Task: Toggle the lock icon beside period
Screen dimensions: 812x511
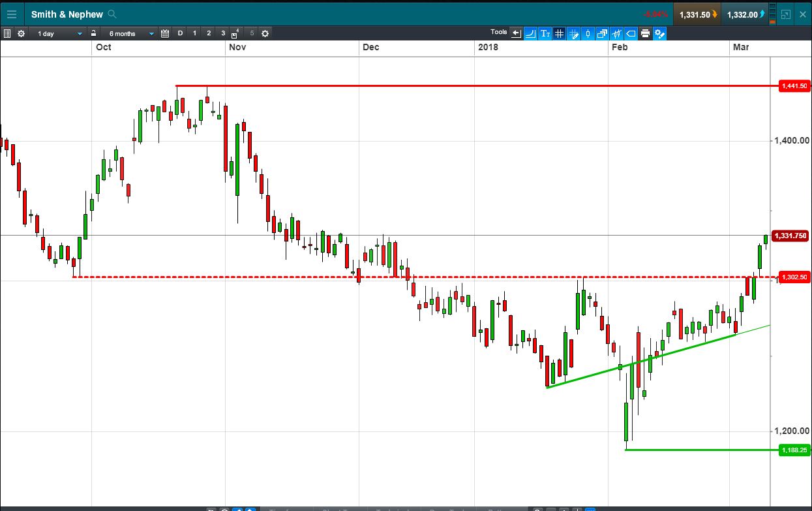Action: click(x=94, y=33)
